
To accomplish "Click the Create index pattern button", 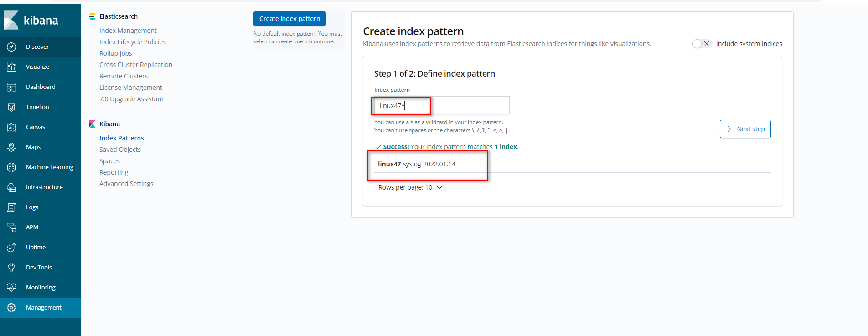I will coord(289,19).
